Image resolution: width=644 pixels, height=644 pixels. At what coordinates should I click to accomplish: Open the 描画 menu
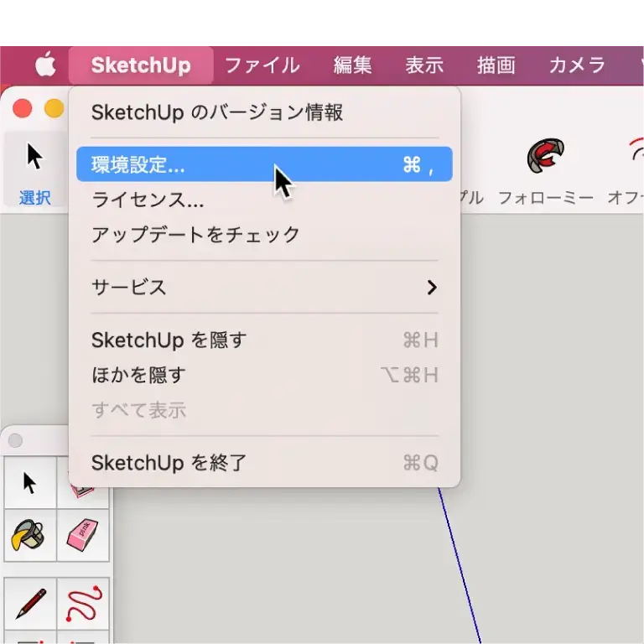(x=496, y=65)
